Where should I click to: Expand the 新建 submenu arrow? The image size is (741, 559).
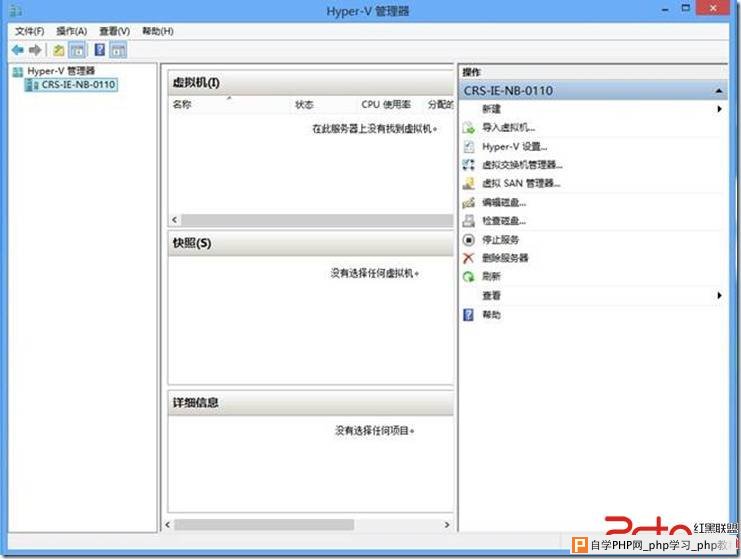(719, 109)
